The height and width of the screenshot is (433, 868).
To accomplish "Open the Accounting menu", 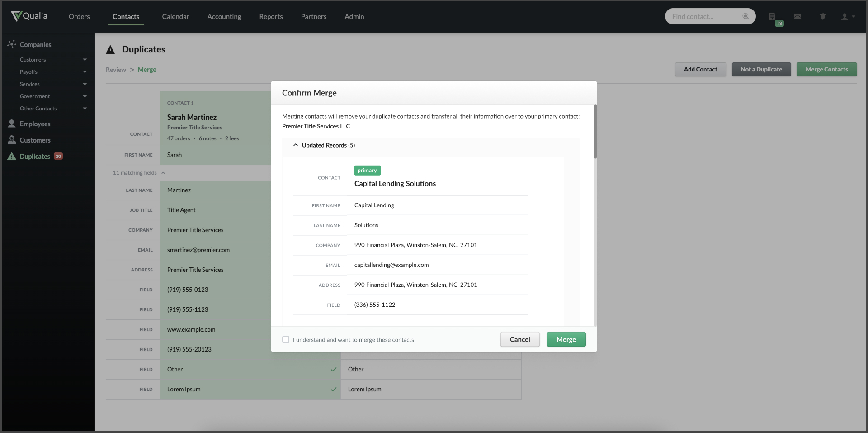I will point(224,17).
